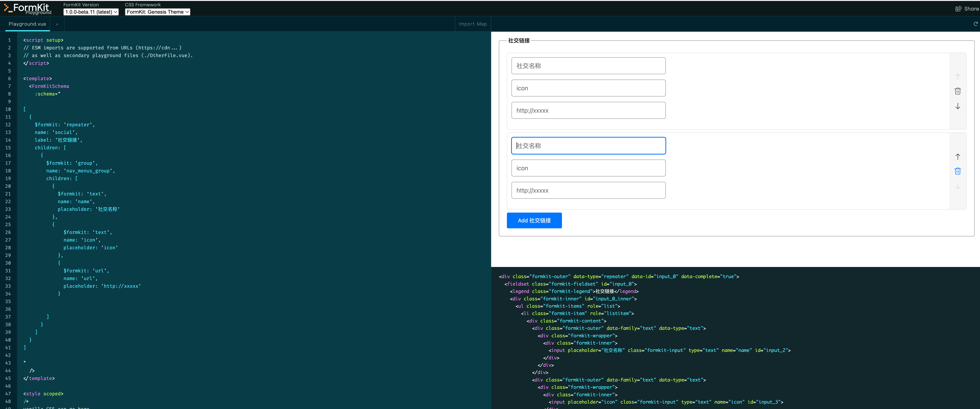Open the CSS Framework dropdown
Image resolution: width=980 pixels, height=409 pixels.
(158, 12)
